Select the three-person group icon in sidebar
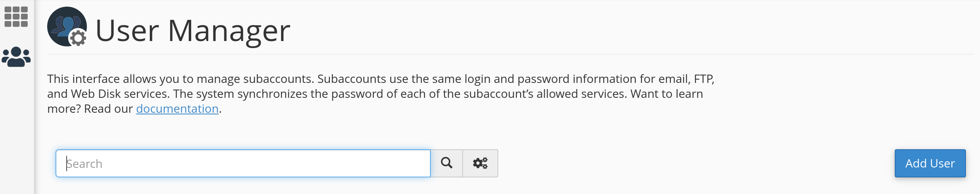This screenshot has width=980, height=194. coord(16,57)
